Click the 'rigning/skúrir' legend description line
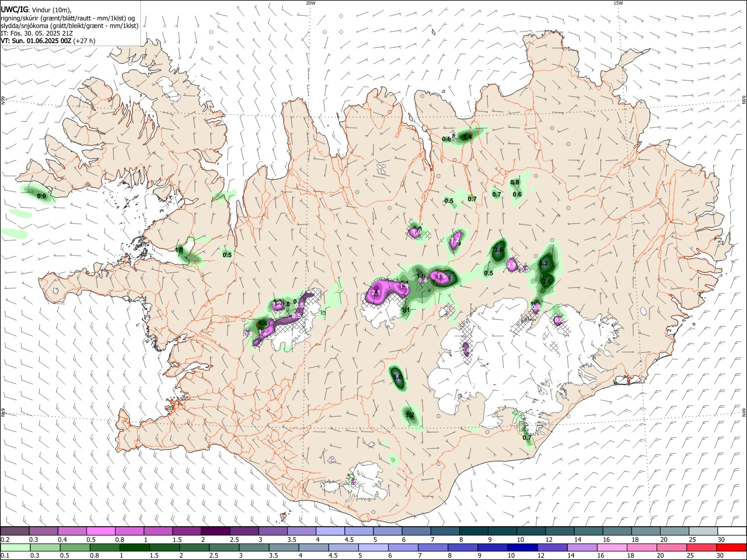The width and height of the screenshot is (747, 560). tap(68, 17)
